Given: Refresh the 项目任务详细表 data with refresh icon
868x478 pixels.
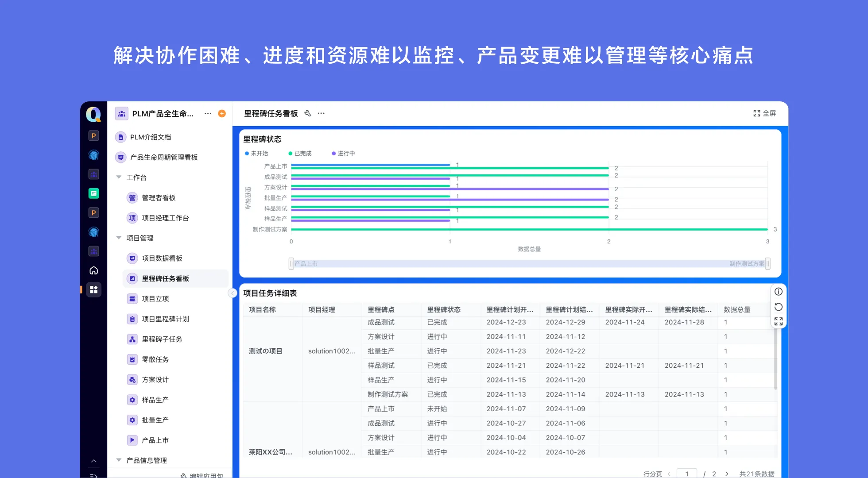Looking at the screenshot, I should (778, 306).
